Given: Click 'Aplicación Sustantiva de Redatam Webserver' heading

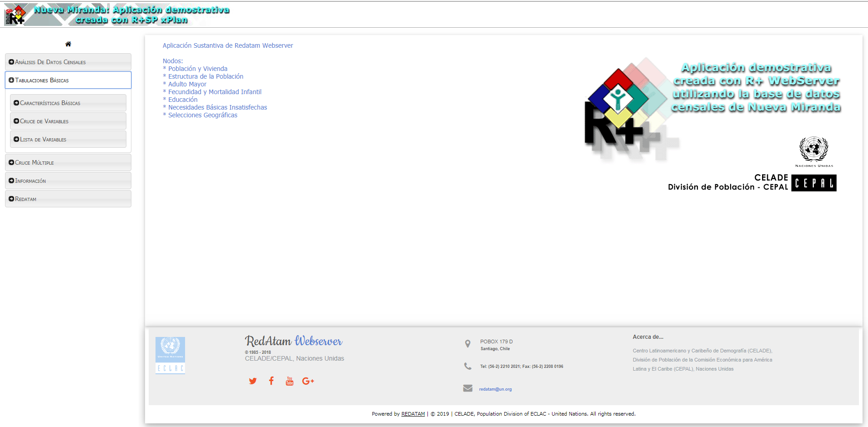Looking at the screenshot, I should 228,45.
